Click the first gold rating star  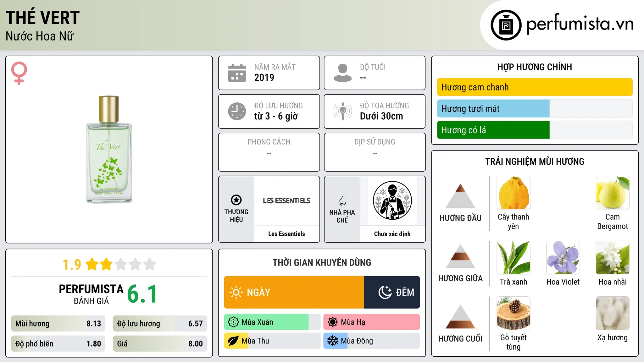[92, 264]
